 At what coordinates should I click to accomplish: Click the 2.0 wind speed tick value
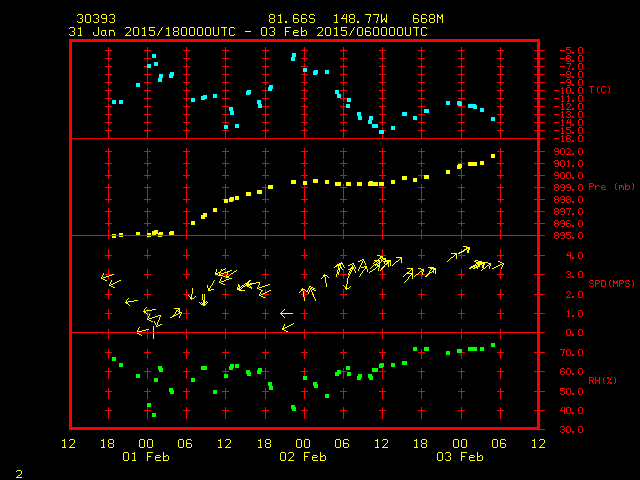[574, 295]
